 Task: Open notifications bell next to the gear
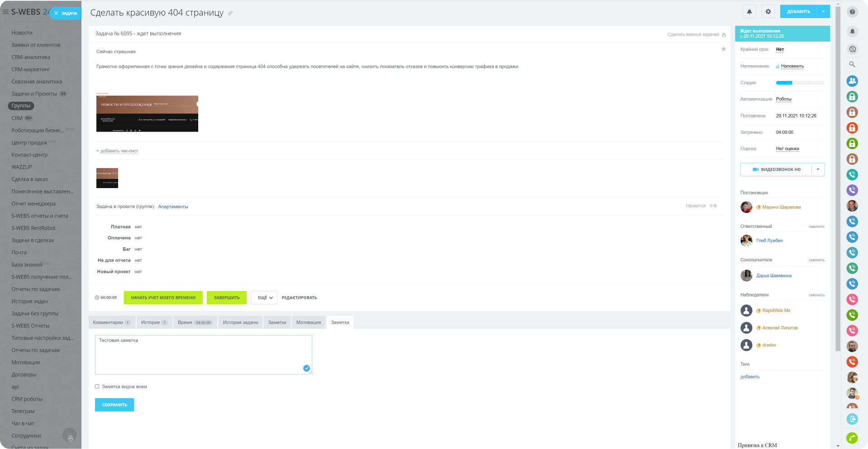tap(749, 12)
